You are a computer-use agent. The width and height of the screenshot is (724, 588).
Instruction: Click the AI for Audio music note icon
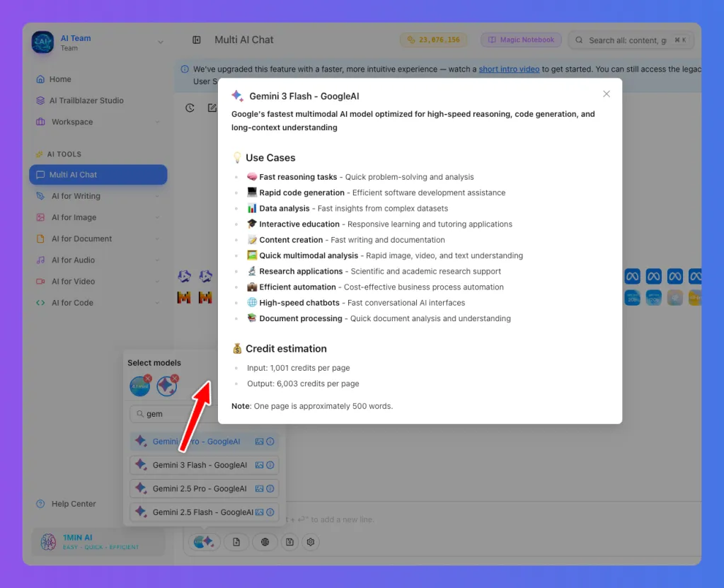click(x=40, y=260)
